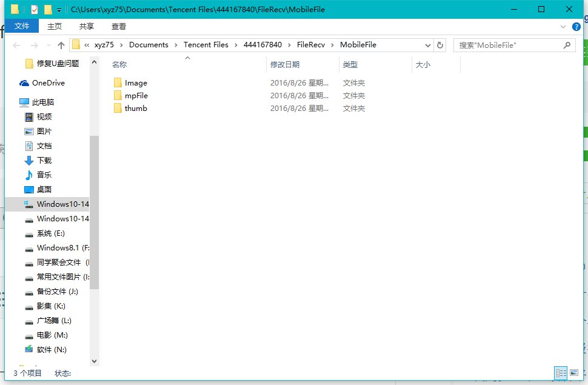The image size is (588, 385).
Task: Switch to the 查看 ribbon tab
Action: [119, 26]
